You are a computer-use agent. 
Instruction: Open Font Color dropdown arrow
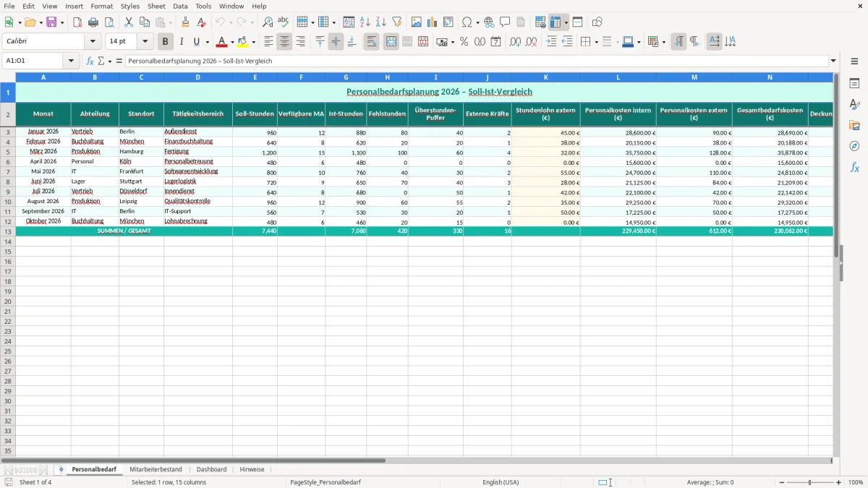[x=232, y=42]
